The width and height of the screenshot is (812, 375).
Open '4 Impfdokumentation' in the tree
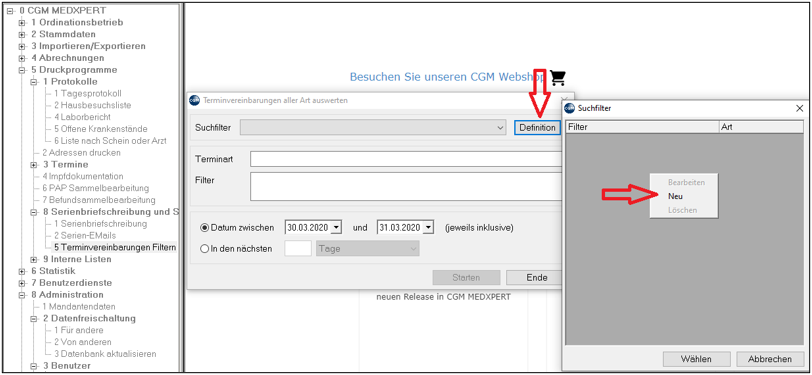83,176
